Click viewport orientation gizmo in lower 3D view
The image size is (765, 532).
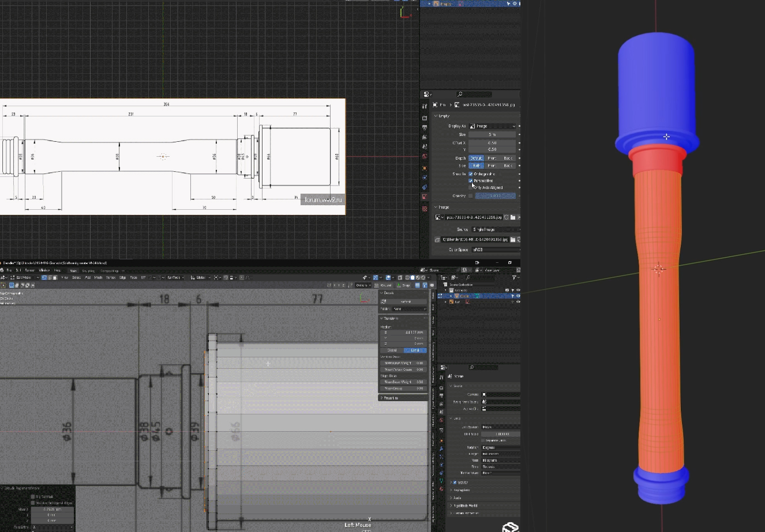tap(365, 298)
